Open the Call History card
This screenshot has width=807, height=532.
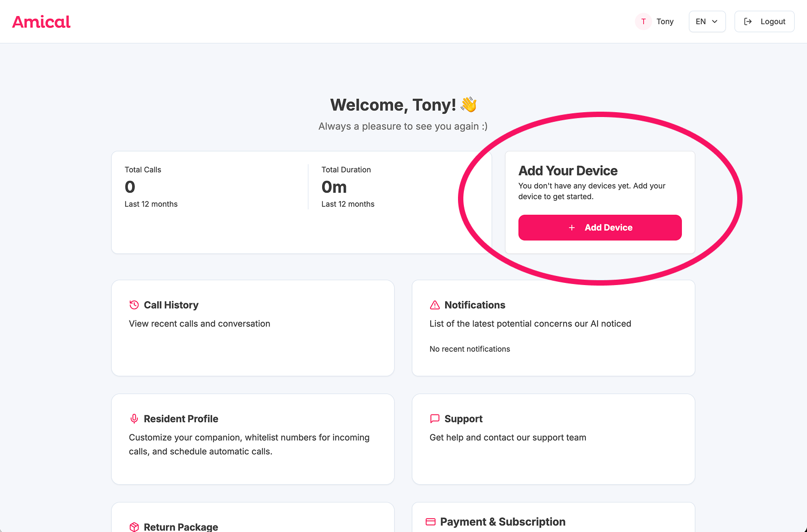[x=253, y=328]
